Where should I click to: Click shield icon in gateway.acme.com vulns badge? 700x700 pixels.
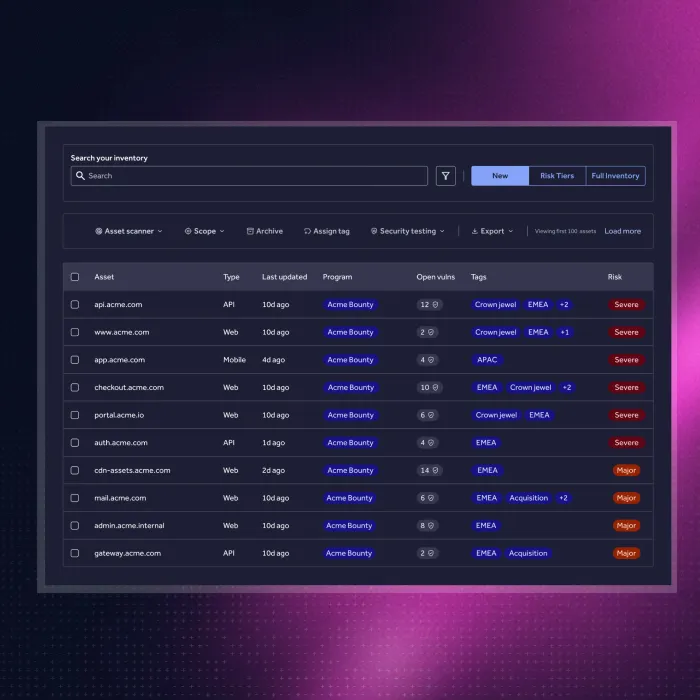pos(431,554)
